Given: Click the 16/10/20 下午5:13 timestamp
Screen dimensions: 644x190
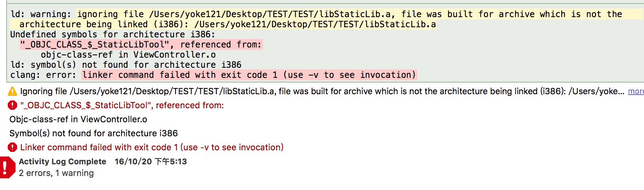Looking at the screenshot, I should coord(151,162).
